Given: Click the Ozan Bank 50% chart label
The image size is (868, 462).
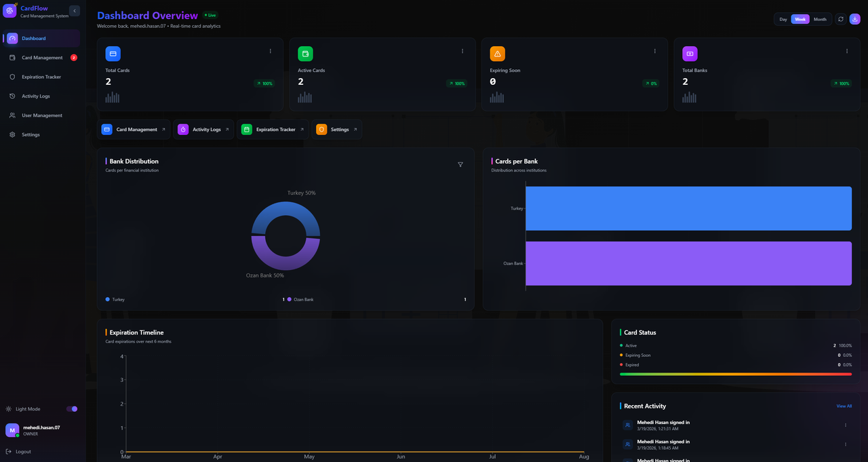Looking at the screenshot, I should (x=265, y=275).
